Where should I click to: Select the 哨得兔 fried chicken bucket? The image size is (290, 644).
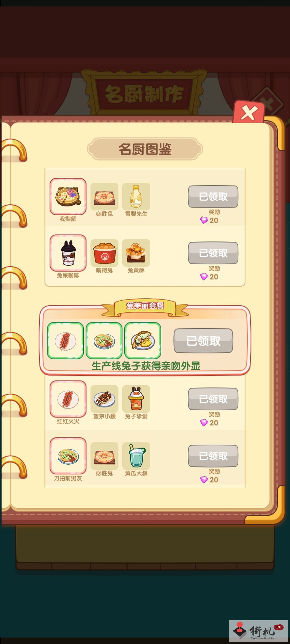point(104,253)
